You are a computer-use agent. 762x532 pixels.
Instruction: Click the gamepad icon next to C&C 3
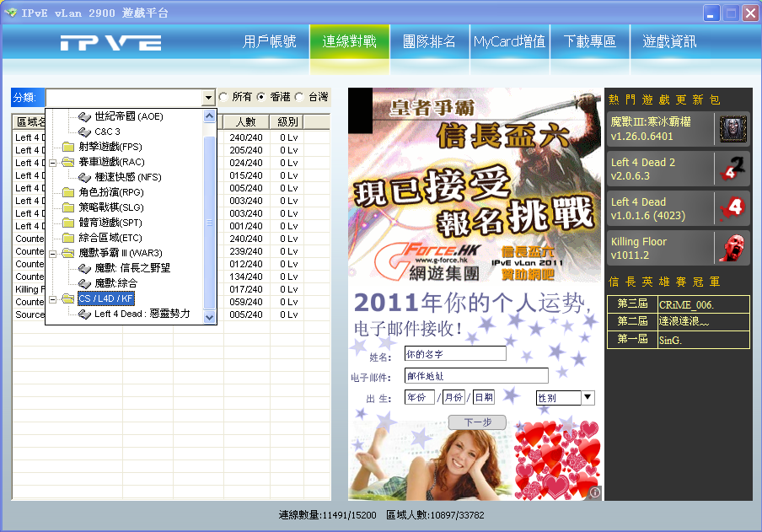point(84,132)
